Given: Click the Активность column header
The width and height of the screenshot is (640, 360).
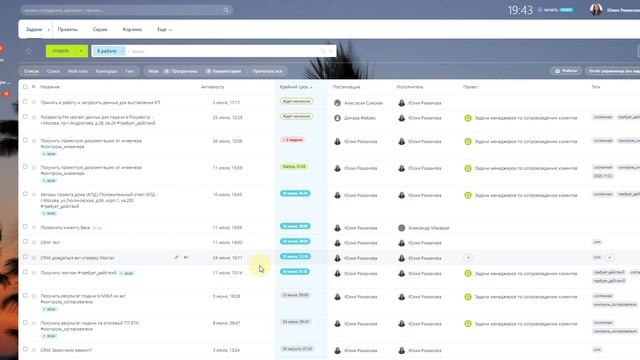Looking at the screenshot, I should (213, 87).
